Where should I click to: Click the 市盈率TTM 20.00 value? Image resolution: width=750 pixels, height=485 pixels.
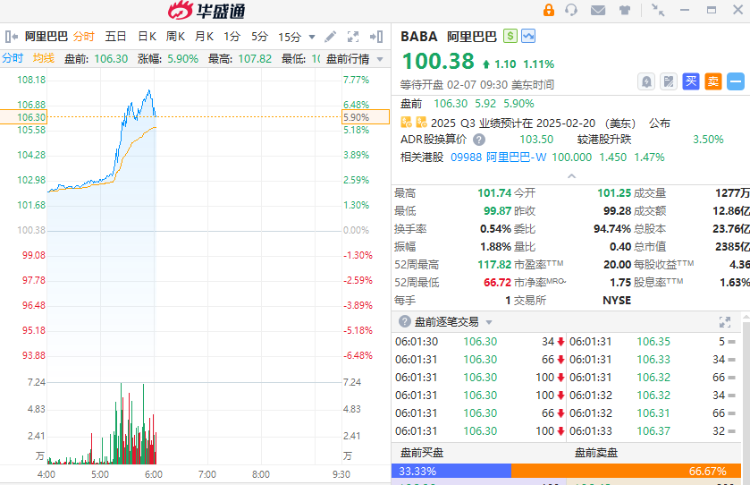pyautogui.click(x=617, y=265)
